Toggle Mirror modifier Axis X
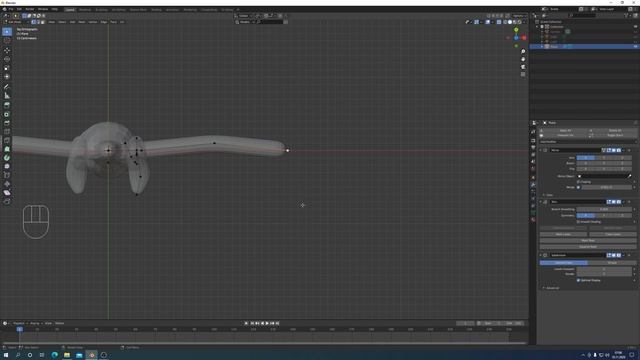Screen dimensions: 640x360 (x=585, y=158)
